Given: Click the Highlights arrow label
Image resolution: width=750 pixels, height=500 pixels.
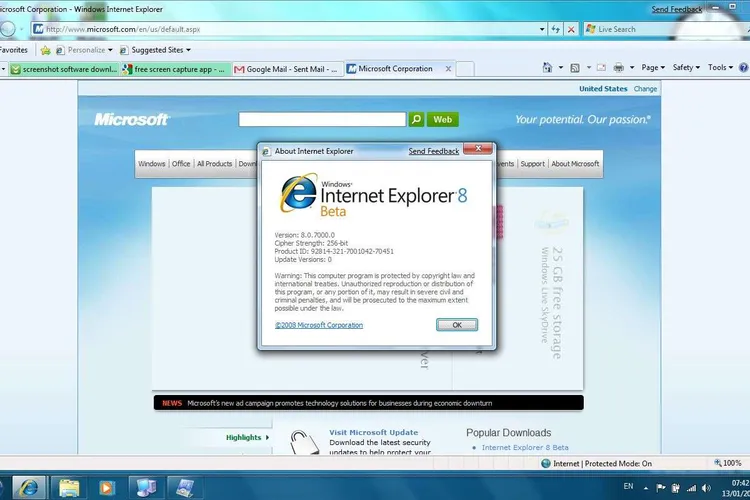Looking at the screenshot, I should click(x=247, y=437).
